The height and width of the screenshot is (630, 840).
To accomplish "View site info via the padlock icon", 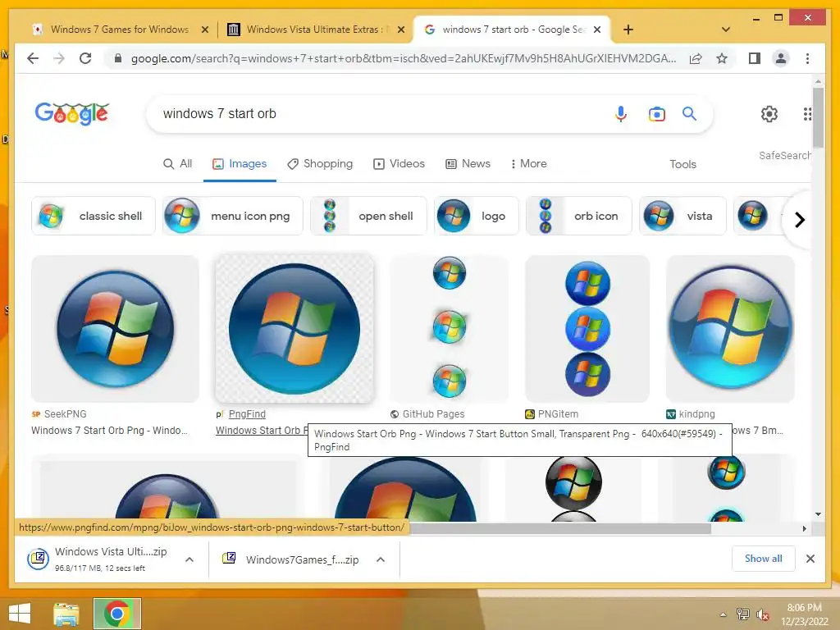I will point(118,58).
